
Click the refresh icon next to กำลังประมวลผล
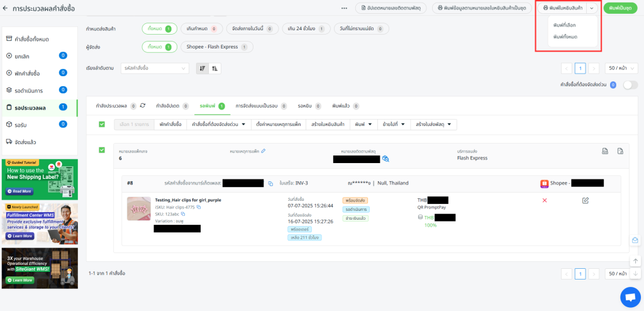pos(143,106)
